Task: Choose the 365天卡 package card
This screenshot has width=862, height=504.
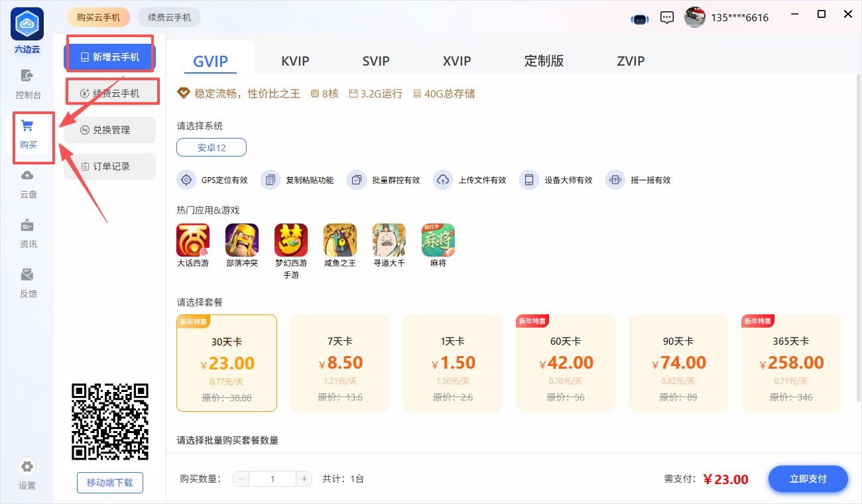Action: click(x=790, y=363)
